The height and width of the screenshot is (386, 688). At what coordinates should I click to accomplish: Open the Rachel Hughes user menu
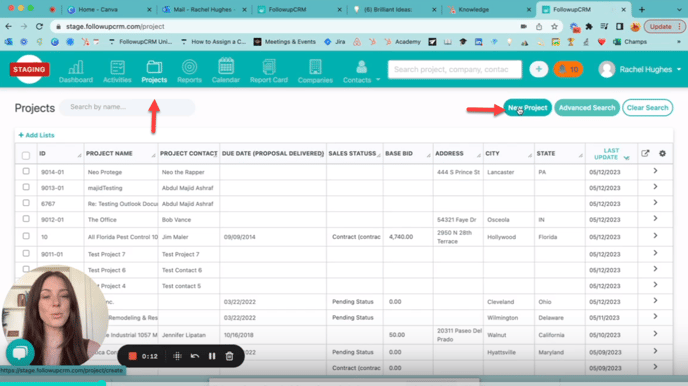(640, 69)
